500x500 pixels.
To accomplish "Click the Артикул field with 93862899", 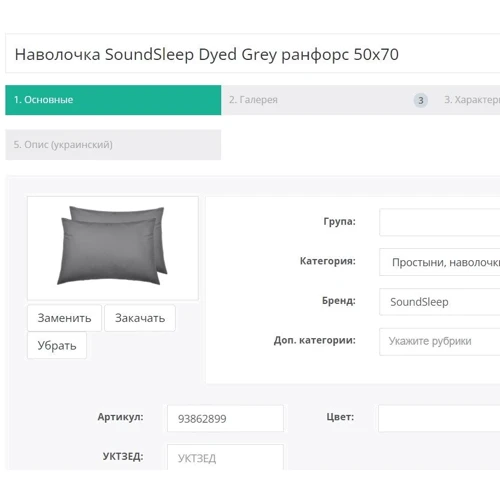I will [225, 418].
